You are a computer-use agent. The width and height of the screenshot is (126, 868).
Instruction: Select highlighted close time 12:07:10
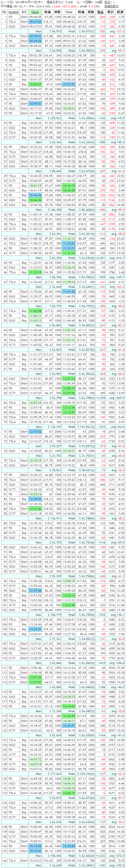point(69,379)
